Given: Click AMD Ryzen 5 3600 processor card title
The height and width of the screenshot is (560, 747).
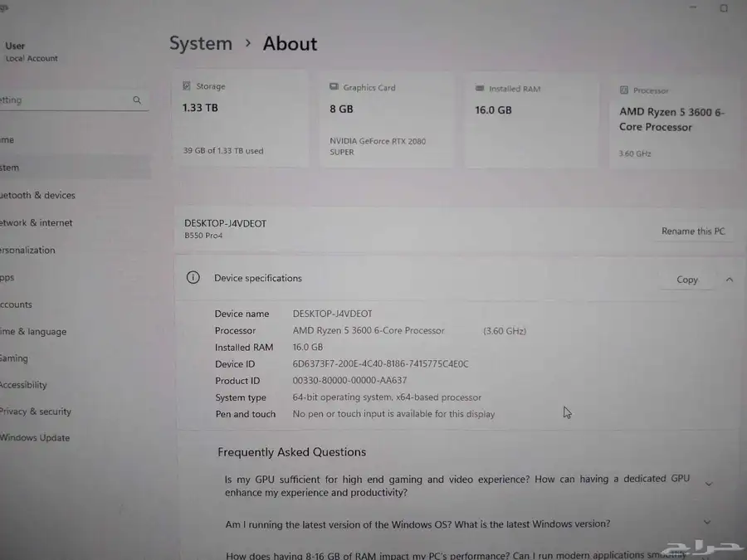Looking at the screenshot, I should pyautogui.click(x=671, y=119).
